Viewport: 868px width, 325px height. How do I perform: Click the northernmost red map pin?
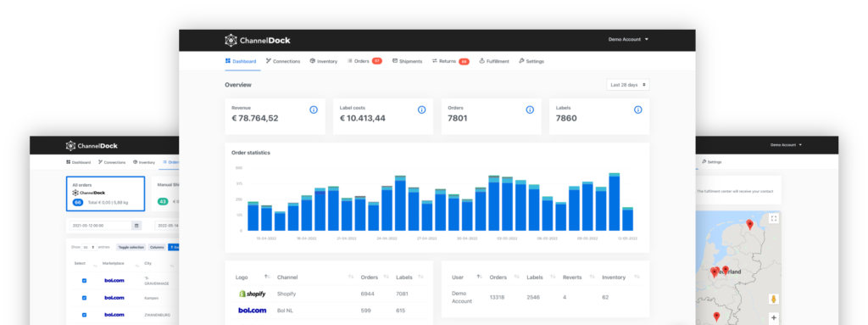pos(749,224)
